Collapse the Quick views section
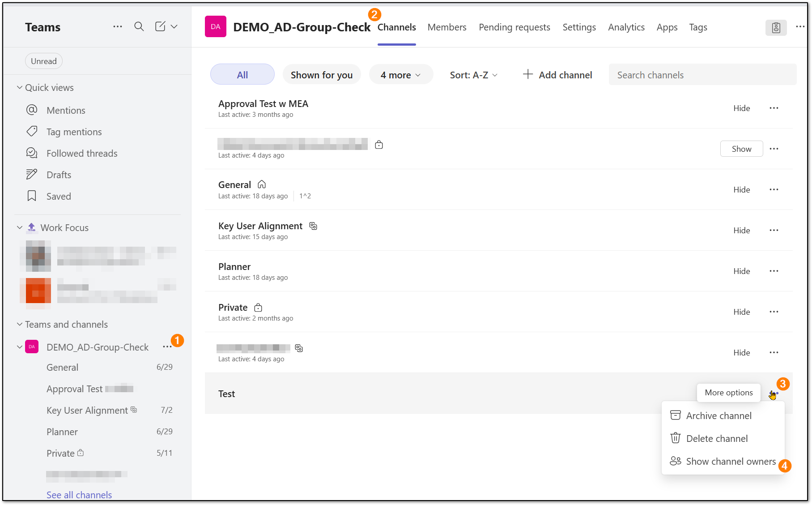The height and width of the screenshot is (505, 812). point(20,87)
